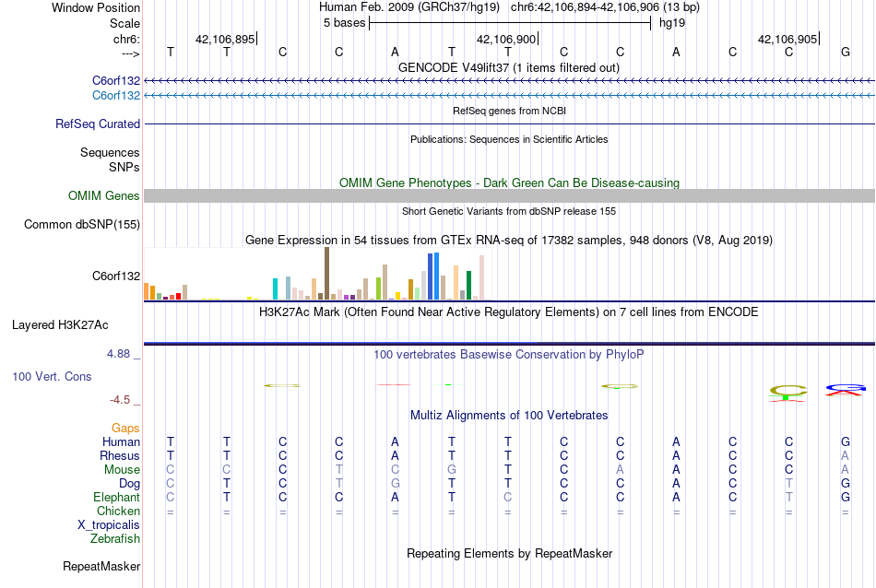The width and height of the screenshot is (876, 588).
Task: Click the light blue C6orf132 GENCODE label
Action: coord(116,96)
